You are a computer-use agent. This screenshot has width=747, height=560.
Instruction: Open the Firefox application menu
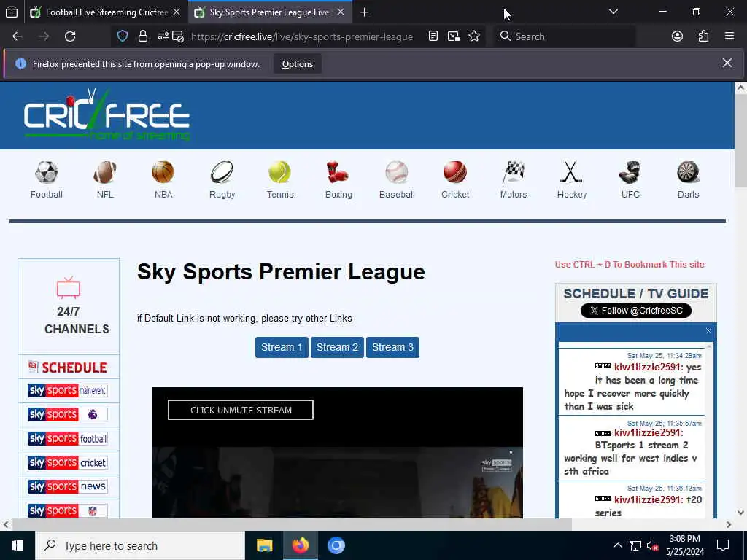tap(729, 36)
